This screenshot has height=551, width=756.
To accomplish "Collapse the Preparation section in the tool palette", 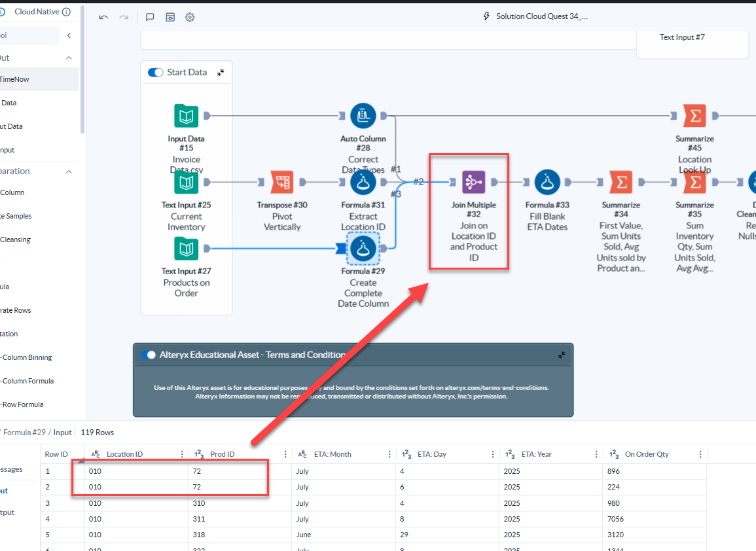I will [68, 171].
